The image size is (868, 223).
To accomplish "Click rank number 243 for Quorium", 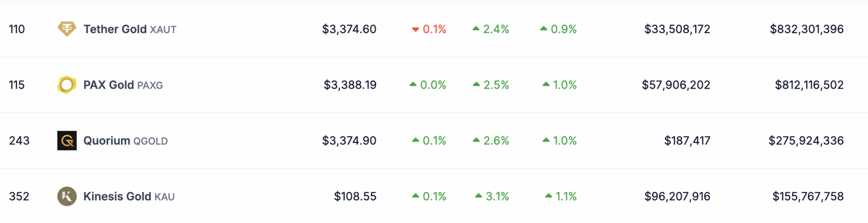I will click(x=19, y=141).
